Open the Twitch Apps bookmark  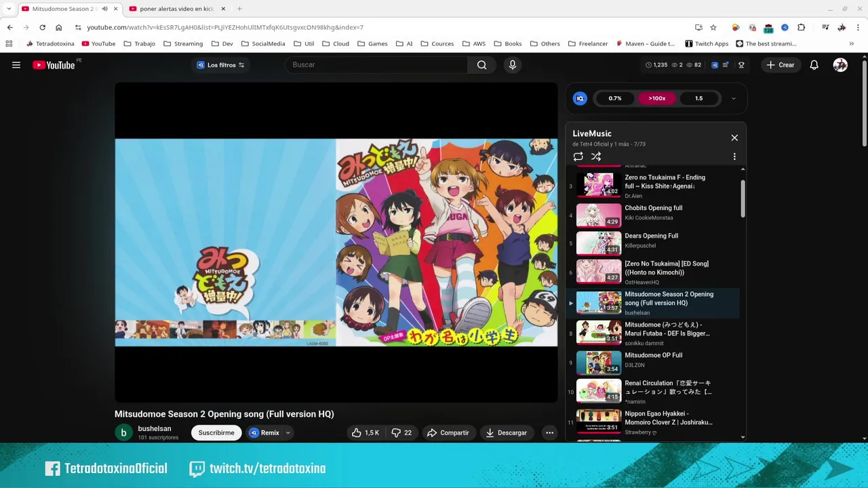707,43
